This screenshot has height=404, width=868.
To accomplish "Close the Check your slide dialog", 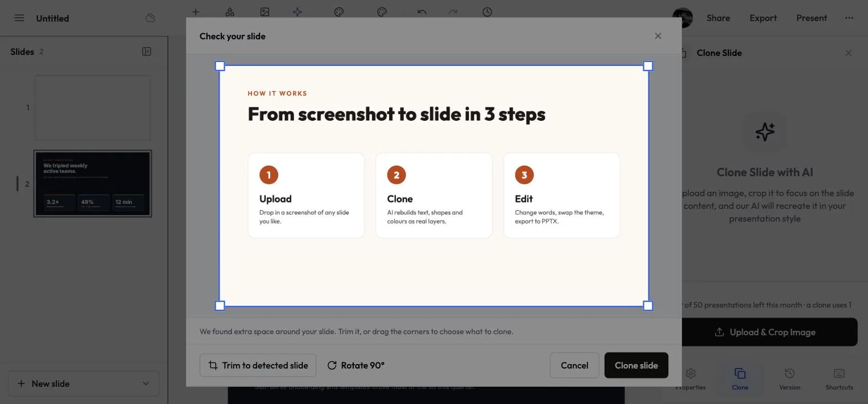I will coord(658,36).
